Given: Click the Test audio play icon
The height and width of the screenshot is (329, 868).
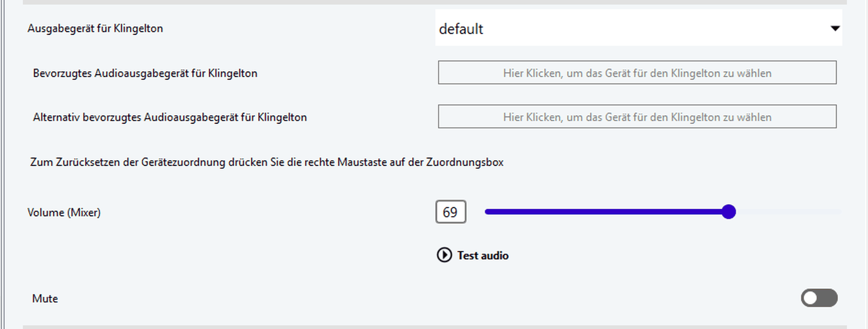Looking at the screenshot, I should click(444, 255).
